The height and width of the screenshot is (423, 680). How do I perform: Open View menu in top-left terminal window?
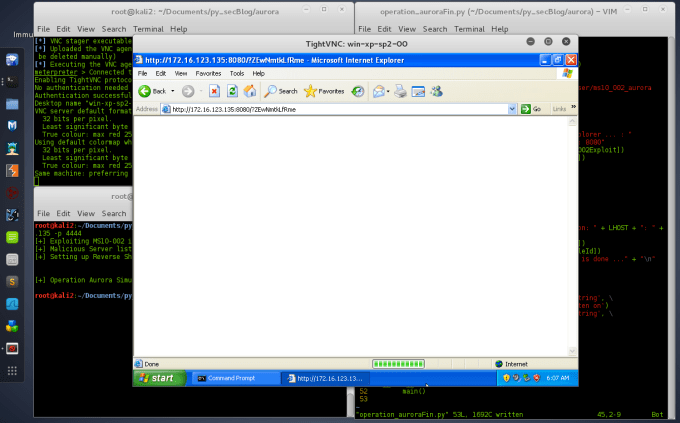point(86,29)
